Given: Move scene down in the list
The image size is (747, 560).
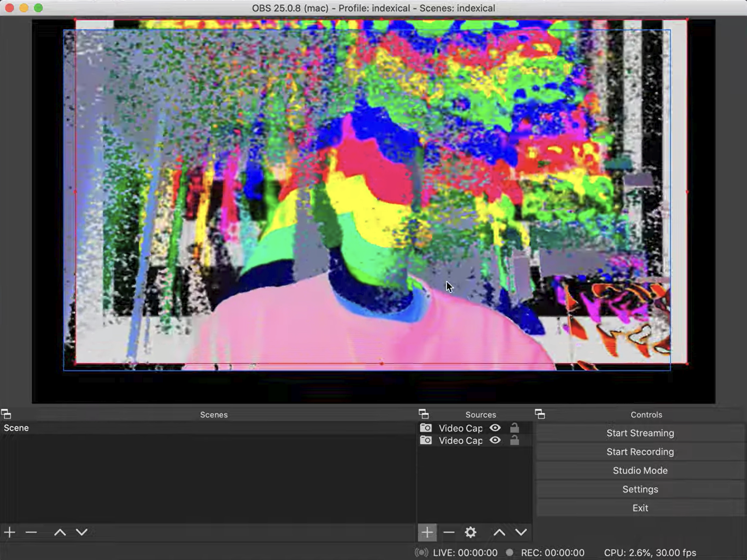Looking at the screenshot, I should click(82, 532).
